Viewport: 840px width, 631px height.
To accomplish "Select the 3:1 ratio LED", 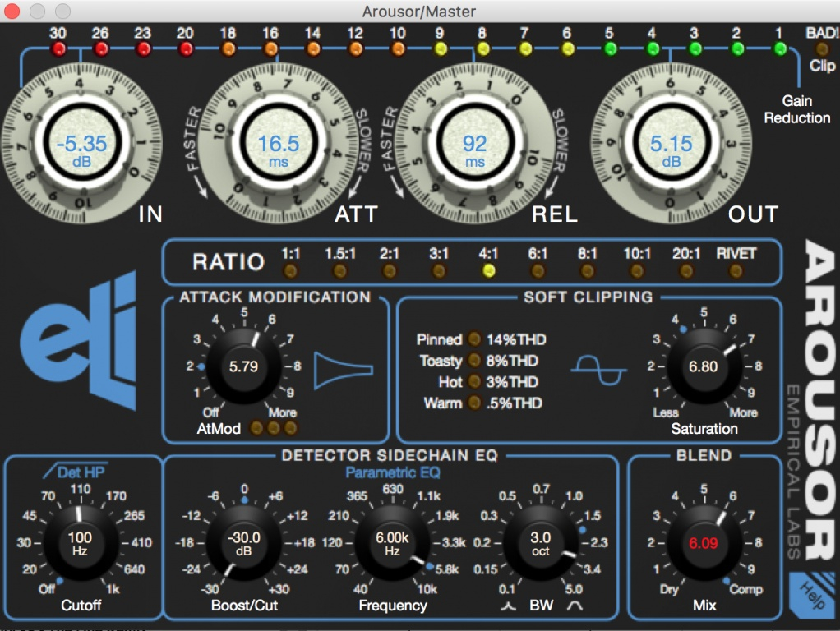I will 439,271.
